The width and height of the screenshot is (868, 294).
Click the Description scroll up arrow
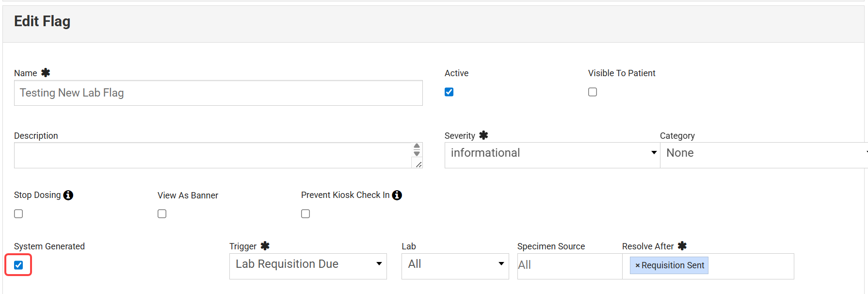pos(417,146)
